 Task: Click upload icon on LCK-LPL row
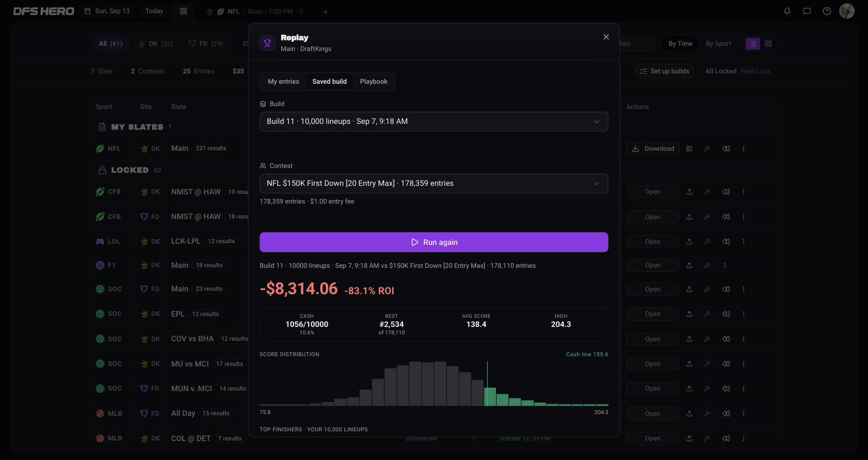coord(689,241)
